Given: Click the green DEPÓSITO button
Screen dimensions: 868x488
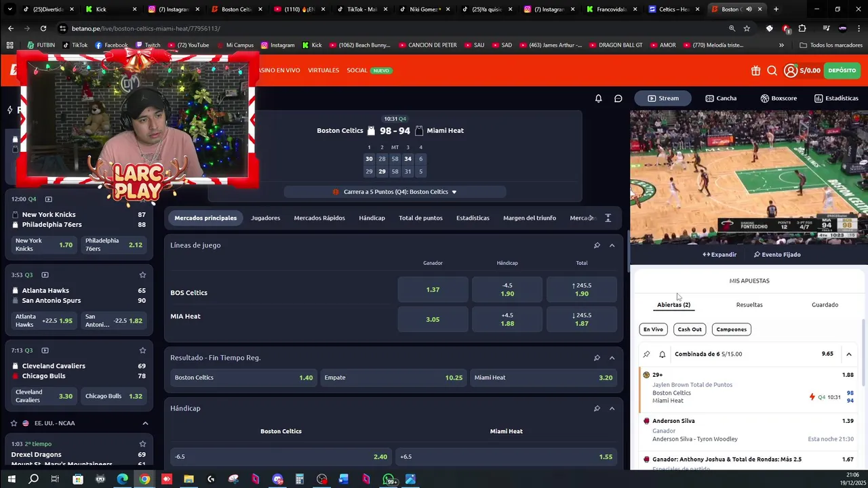Looking at the screenshot, I should click(842, 70).
